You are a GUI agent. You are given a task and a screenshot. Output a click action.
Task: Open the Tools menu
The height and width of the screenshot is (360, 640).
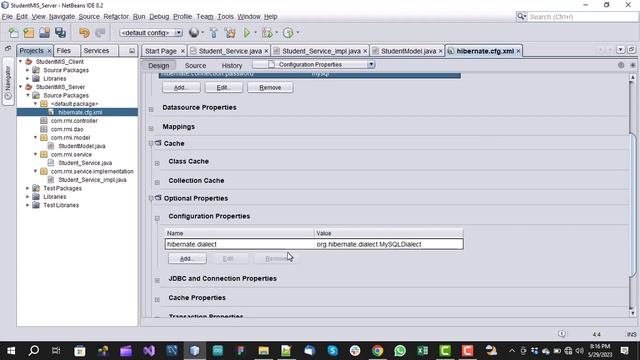(225, 17)
